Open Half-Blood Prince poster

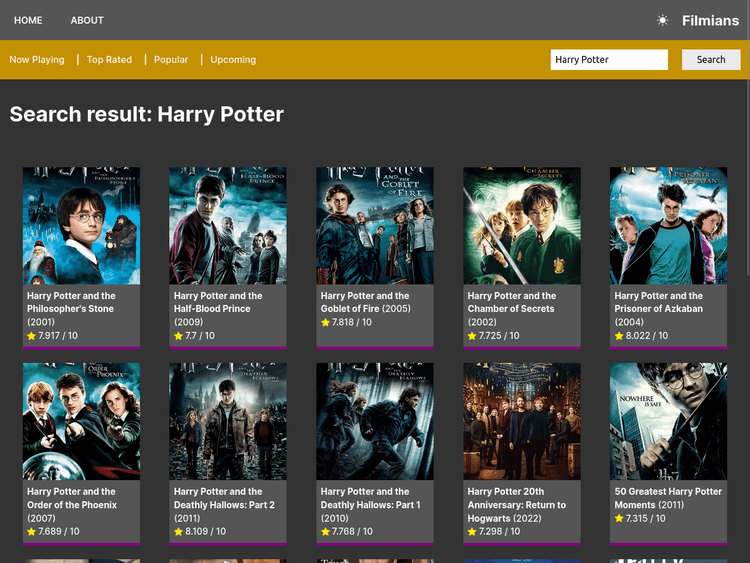click(228, 226)
